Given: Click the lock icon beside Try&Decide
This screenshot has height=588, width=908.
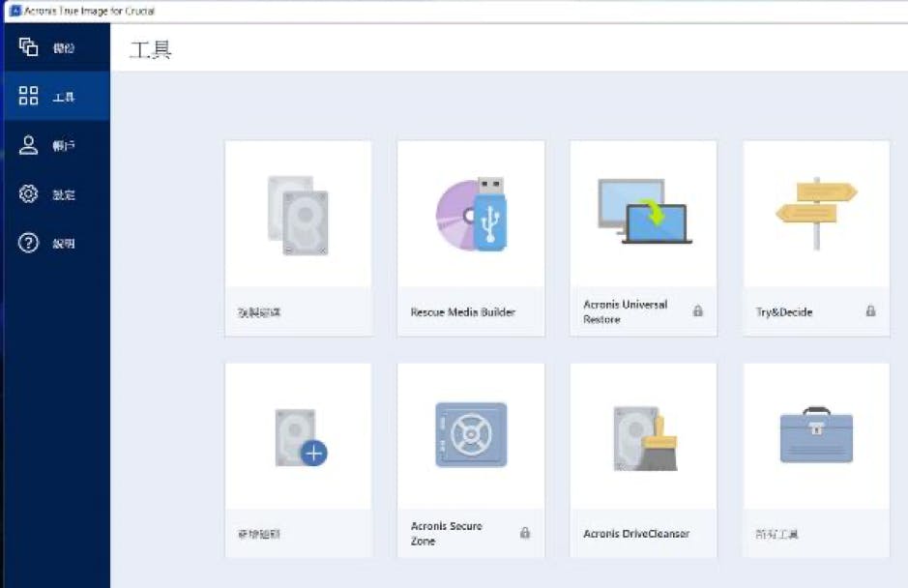Looking at the screenshot, I should click(x=870, y=311).
